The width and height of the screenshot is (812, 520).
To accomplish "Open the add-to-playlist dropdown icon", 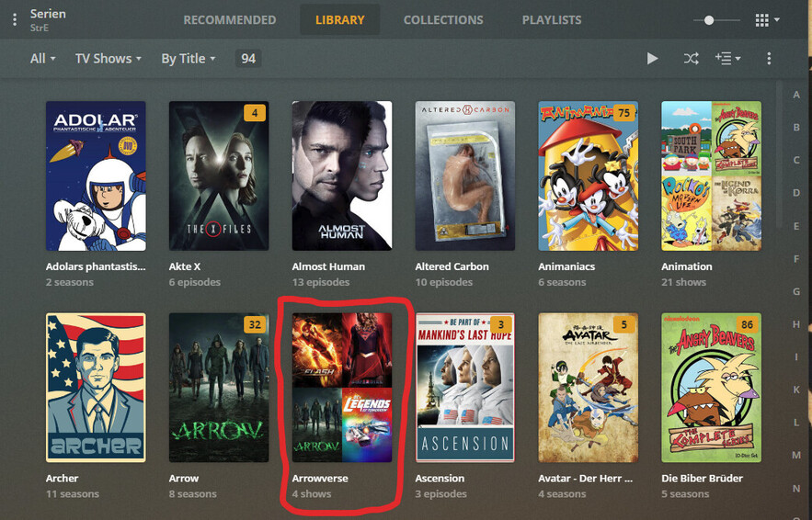I will (727, 59).
